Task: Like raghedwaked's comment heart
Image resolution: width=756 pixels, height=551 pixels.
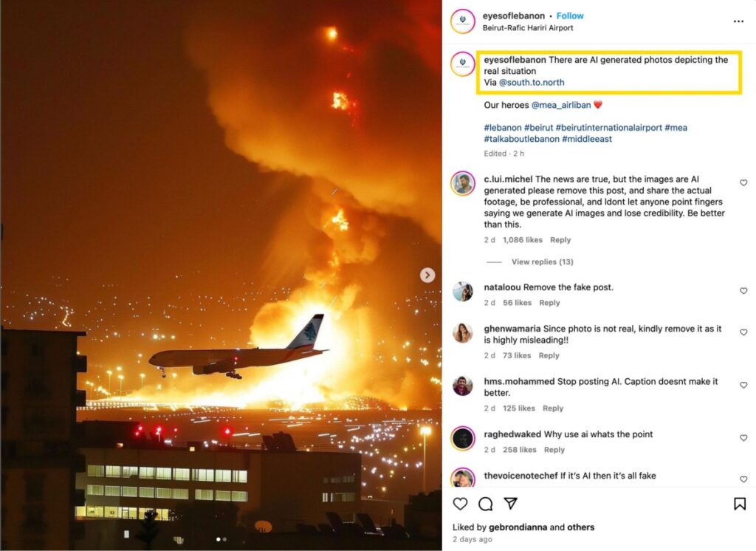Action: (x=743, y=438)
